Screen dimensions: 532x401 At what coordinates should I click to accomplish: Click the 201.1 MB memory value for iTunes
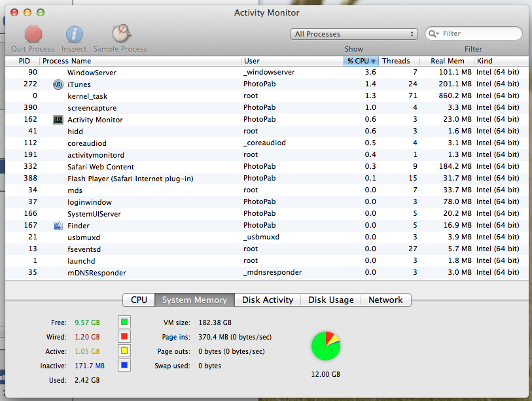tap(455, 84)
